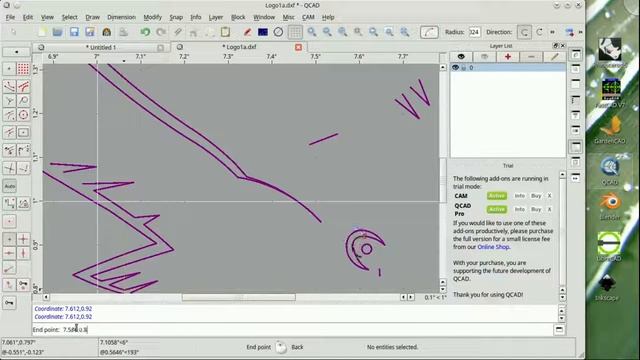Click the Info button for CAM
Image resolution: width=640 pixels, height=360 pixels.
(x=519, y=196)
